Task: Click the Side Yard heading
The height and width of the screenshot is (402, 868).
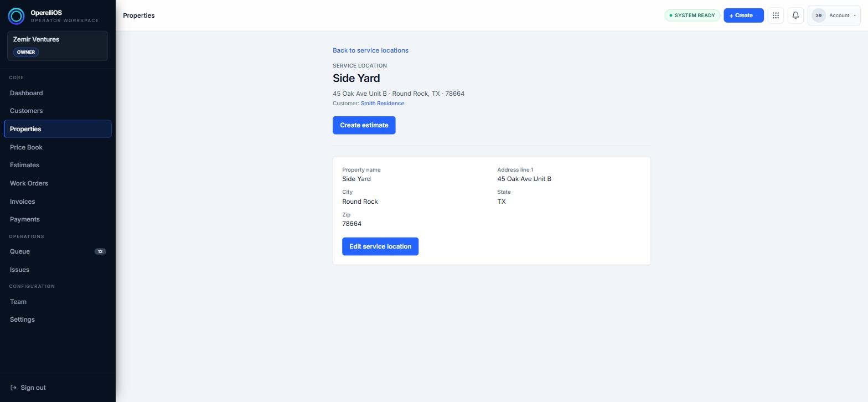Action: coord(356,79)
